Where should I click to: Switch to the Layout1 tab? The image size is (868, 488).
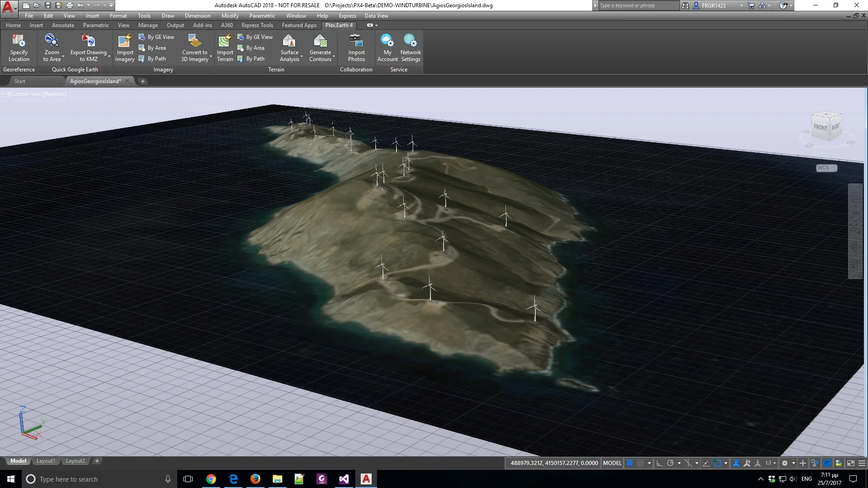click(x=46, y=461)
